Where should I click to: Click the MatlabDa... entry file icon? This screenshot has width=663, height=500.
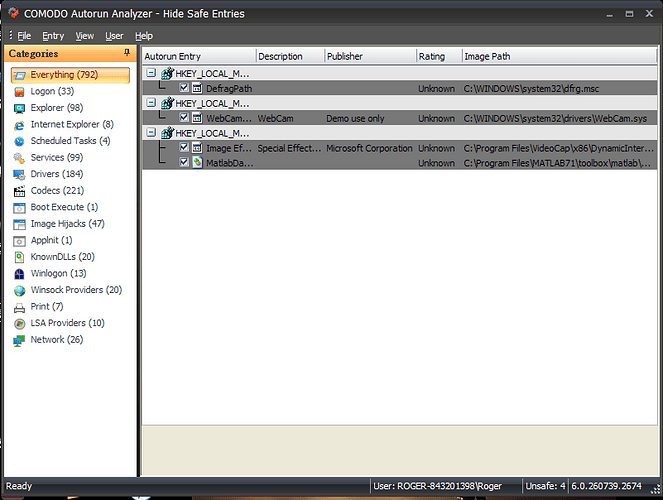[197, 162]
